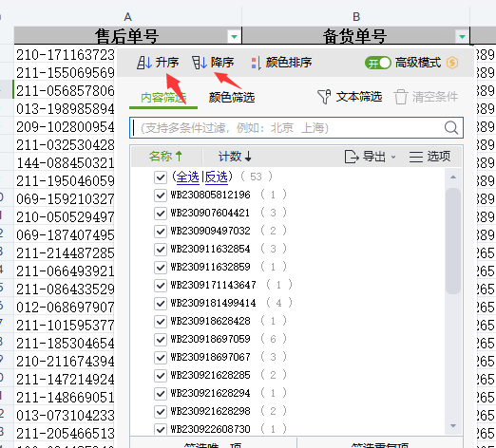Toggle 高级模式 switch off
Viewport: 496px width, 448px height.
[x=378, y=63]
